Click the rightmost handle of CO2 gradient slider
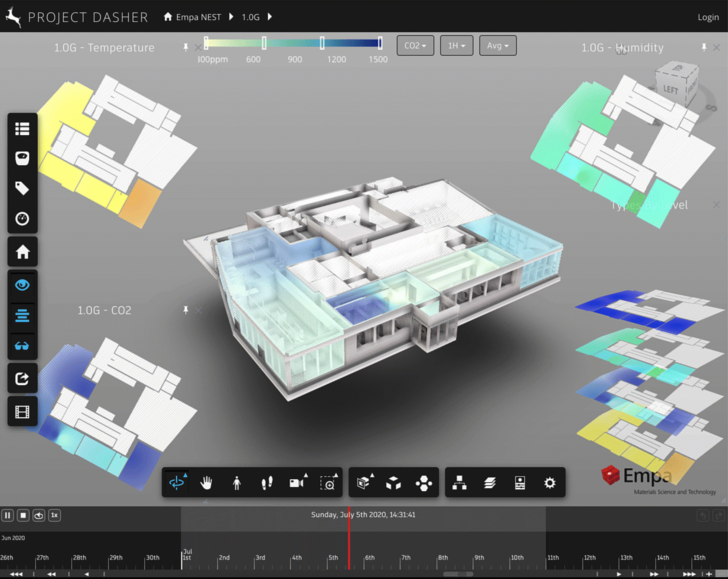 tap(380, 43)
